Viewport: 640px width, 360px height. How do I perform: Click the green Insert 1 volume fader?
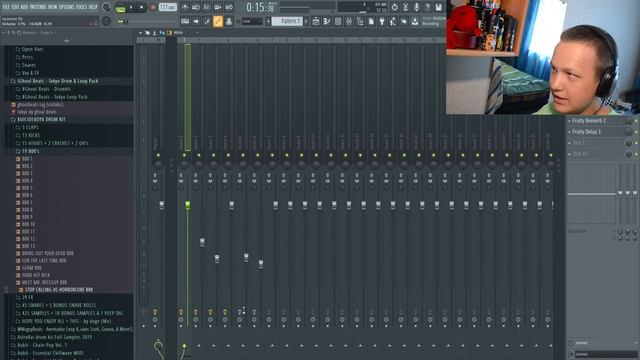tap(187, 204)
